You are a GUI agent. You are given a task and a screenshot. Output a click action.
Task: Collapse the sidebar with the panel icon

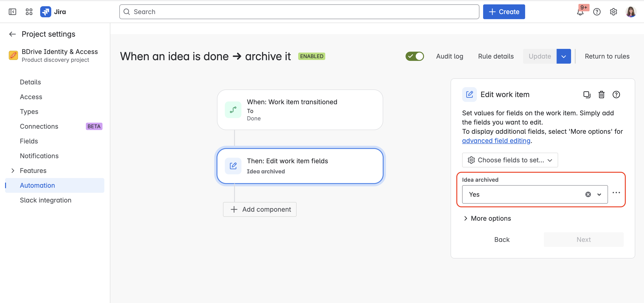point(12,12)
